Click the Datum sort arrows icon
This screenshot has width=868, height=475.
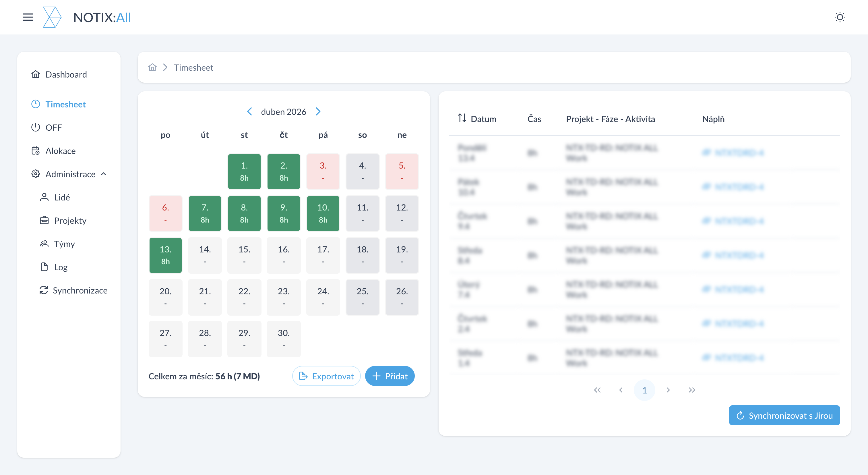pos(462,118)
